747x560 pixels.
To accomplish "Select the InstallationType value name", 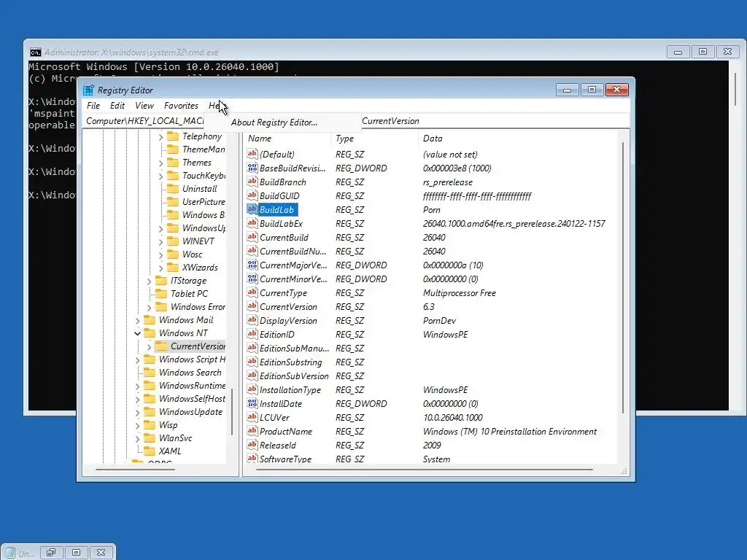I will click(x=290, y=389).
